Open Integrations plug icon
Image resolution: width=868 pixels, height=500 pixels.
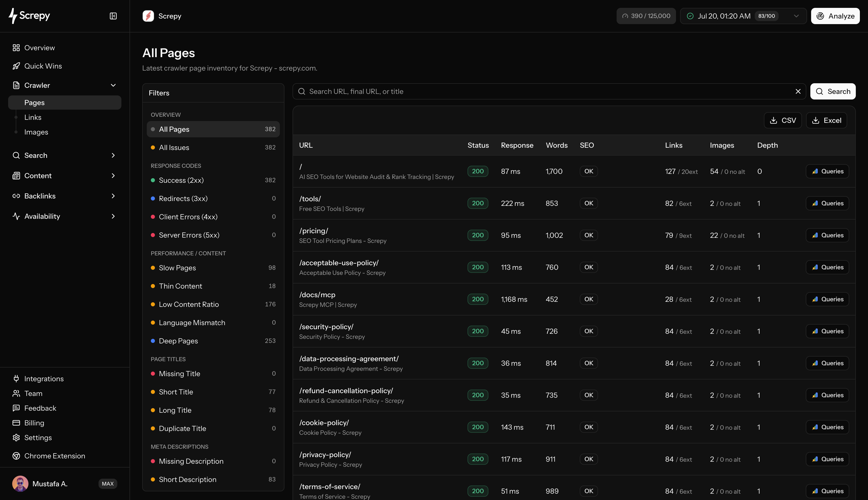16,378
